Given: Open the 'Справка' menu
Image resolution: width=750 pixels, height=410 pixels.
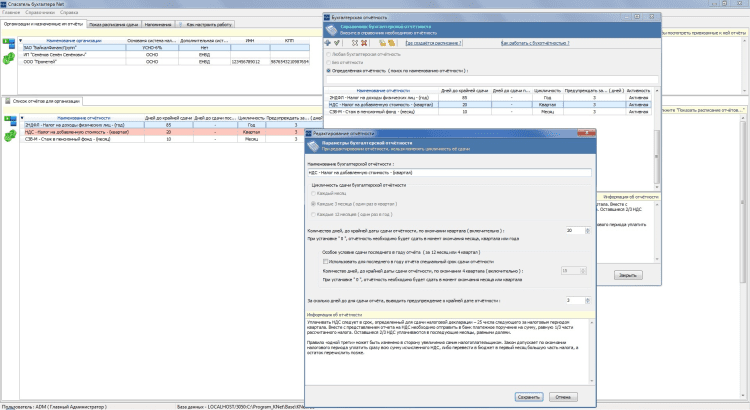Looking at the screenshot, I should (69, 12).
